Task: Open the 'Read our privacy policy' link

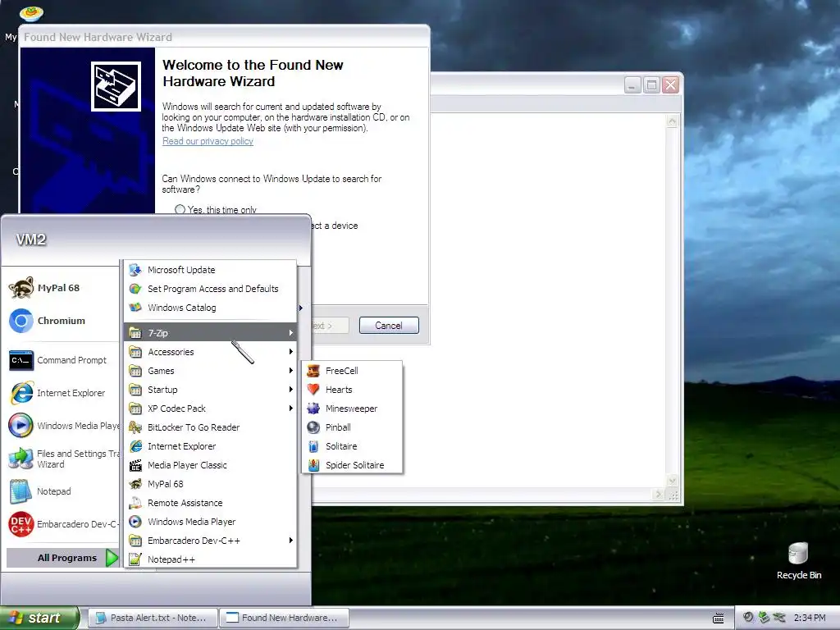Action: tap(208, 141)
